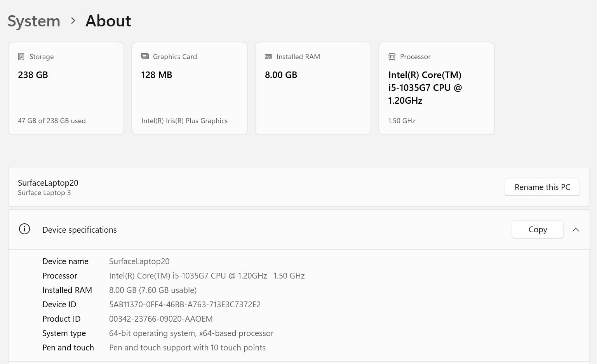The height and width of the screenshot is (364, 597).
Task: Select SurfaceLaptop20 value in Device name row
Action: (139, 261)
